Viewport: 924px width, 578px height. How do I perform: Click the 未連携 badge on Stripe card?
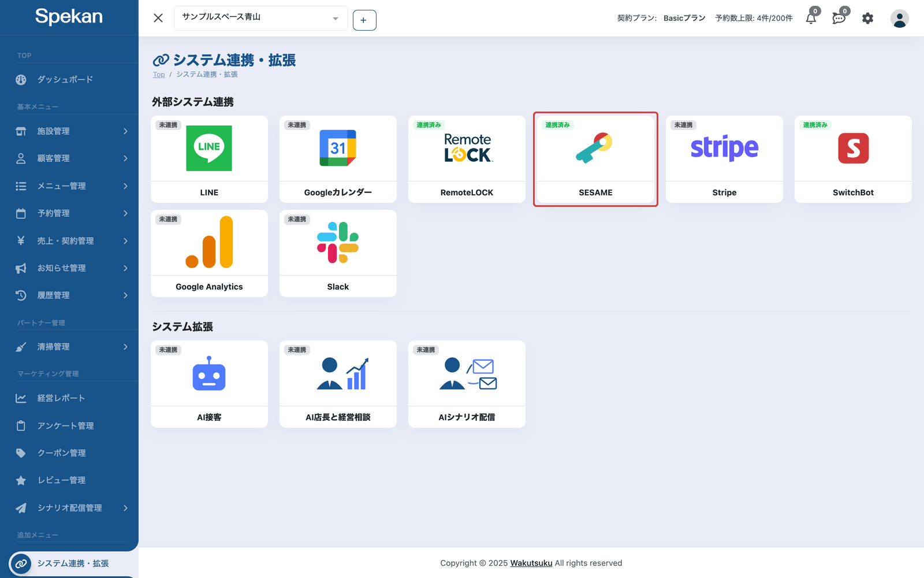pos(683,125)
